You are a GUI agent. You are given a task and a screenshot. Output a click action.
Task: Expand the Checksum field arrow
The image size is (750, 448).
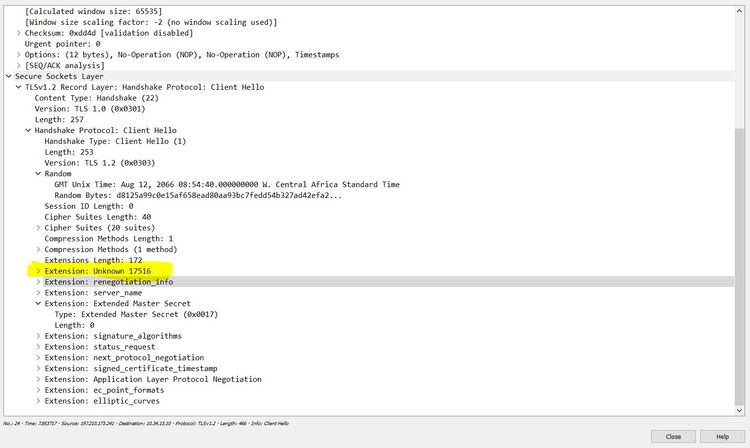(x=18, y=33)
